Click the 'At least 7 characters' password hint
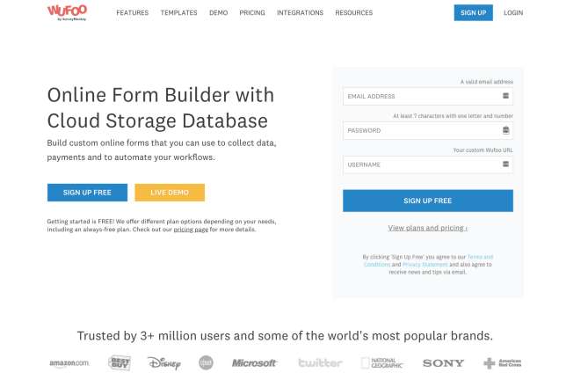This screenshot has height=380, width=588. point(453,116)
